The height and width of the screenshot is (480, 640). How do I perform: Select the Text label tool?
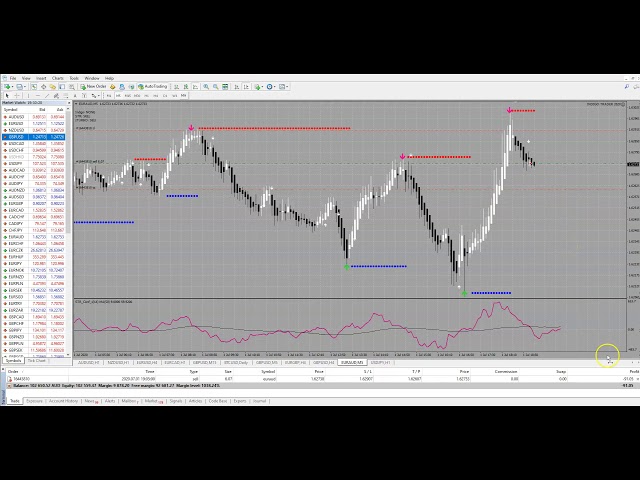pos(74,95)
